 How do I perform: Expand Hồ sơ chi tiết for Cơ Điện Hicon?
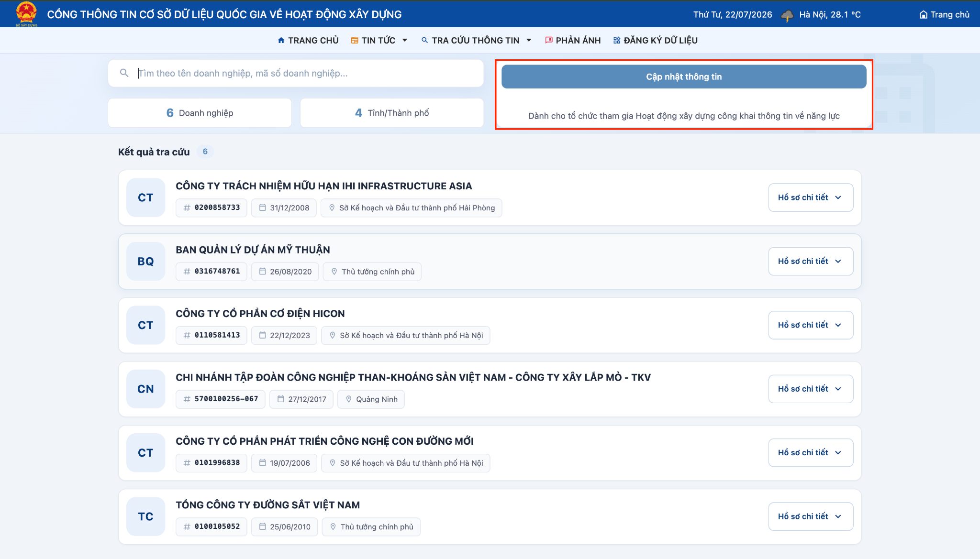(811, 325)
